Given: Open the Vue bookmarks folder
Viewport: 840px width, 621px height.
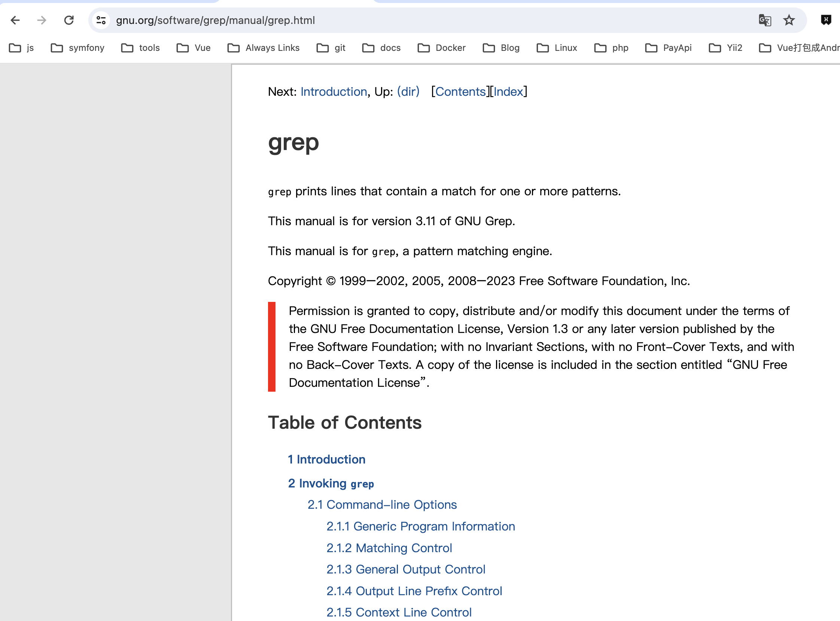Looking at the screenshot, I should coord(193,48).
